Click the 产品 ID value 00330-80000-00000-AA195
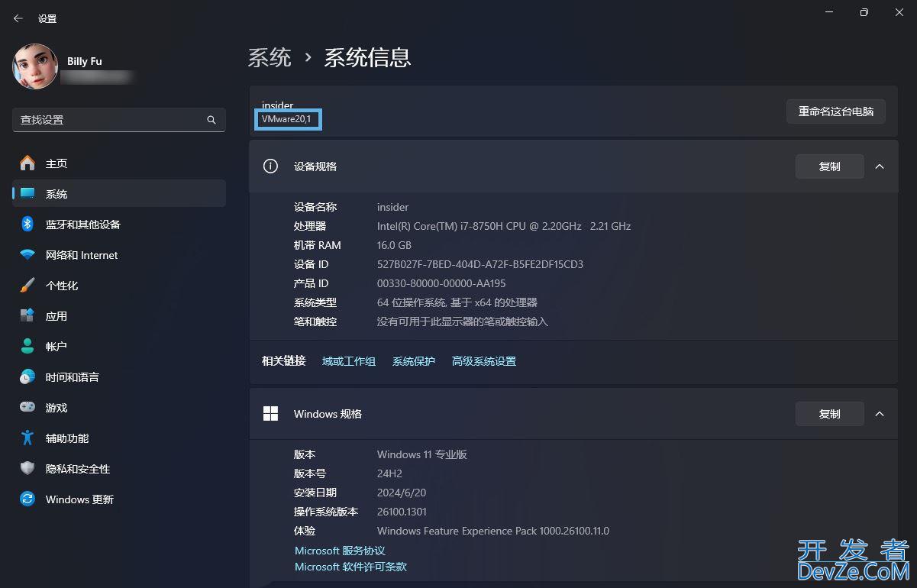 click(x=441, y=283)
